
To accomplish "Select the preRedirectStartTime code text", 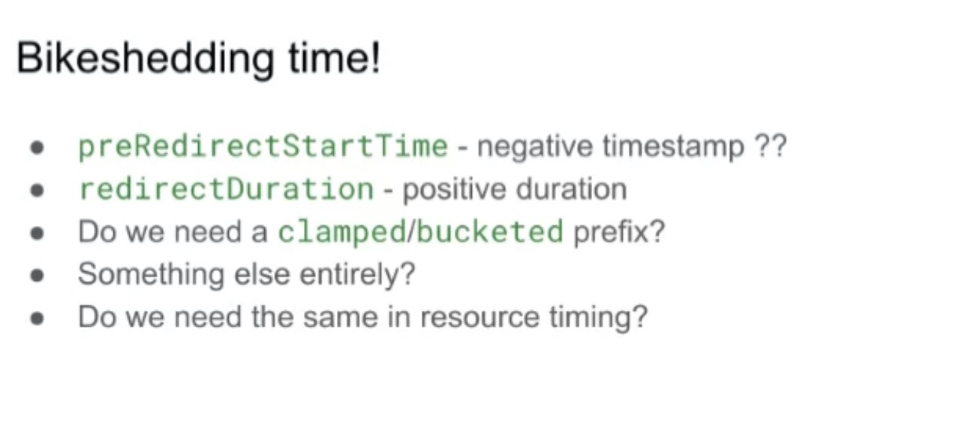I will (x=263, y=146).
